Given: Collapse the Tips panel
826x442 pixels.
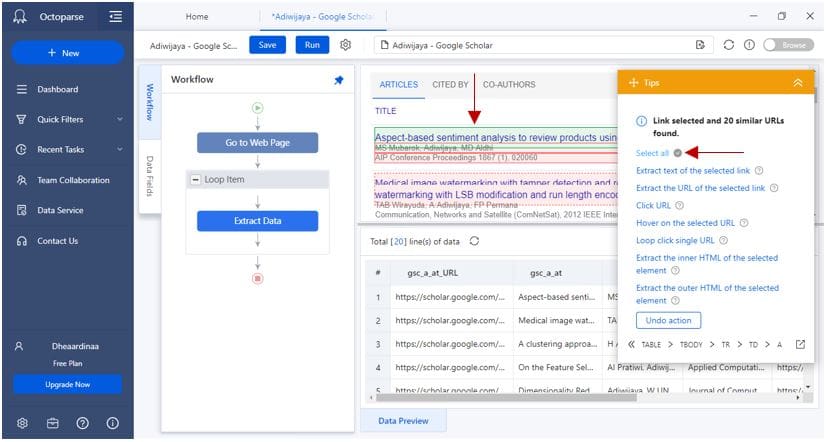Looking at the screenshot, I should tap(797, 83).
